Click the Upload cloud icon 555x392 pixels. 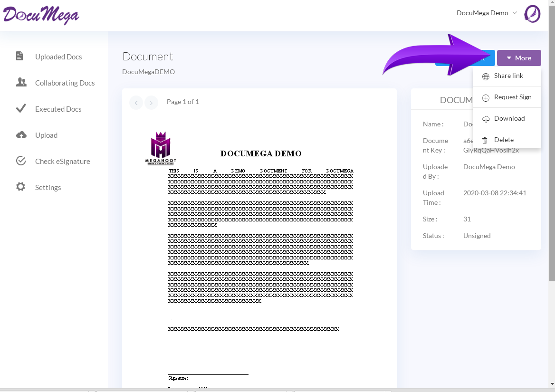(21, 135)
